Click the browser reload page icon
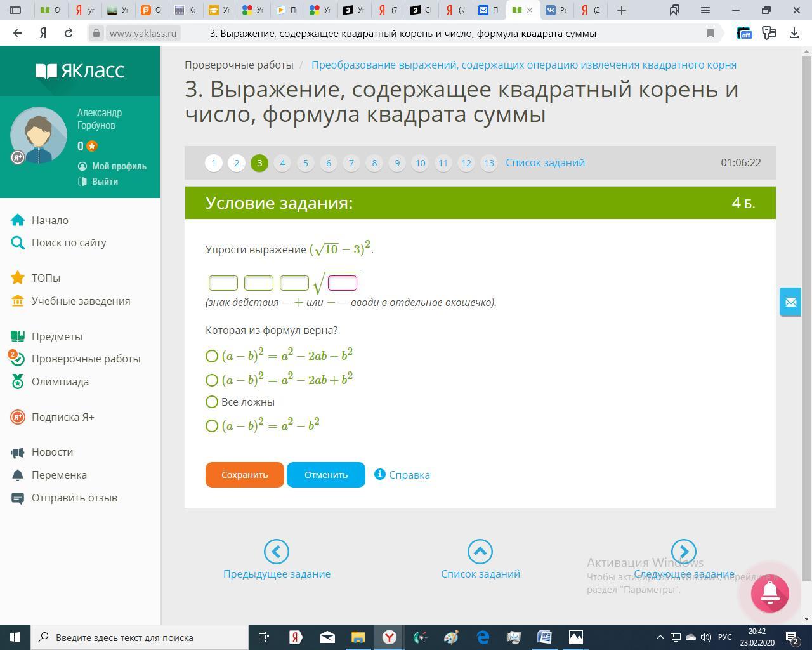The height and width of the screenshot is (650, 812). pyautogui.click(x=69, y=33)
